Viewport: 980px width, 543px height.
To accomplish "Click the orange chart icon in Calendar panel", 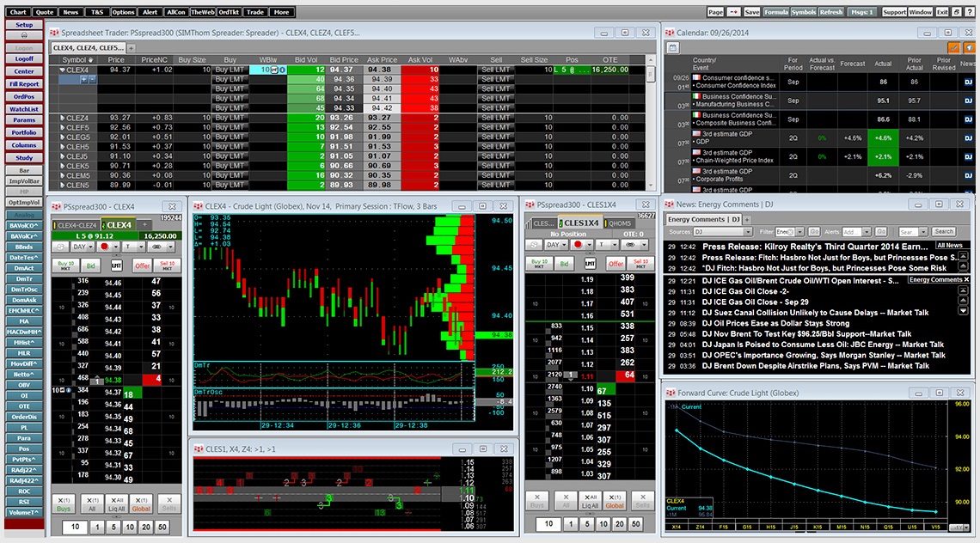I will click(x=952, y=46).
